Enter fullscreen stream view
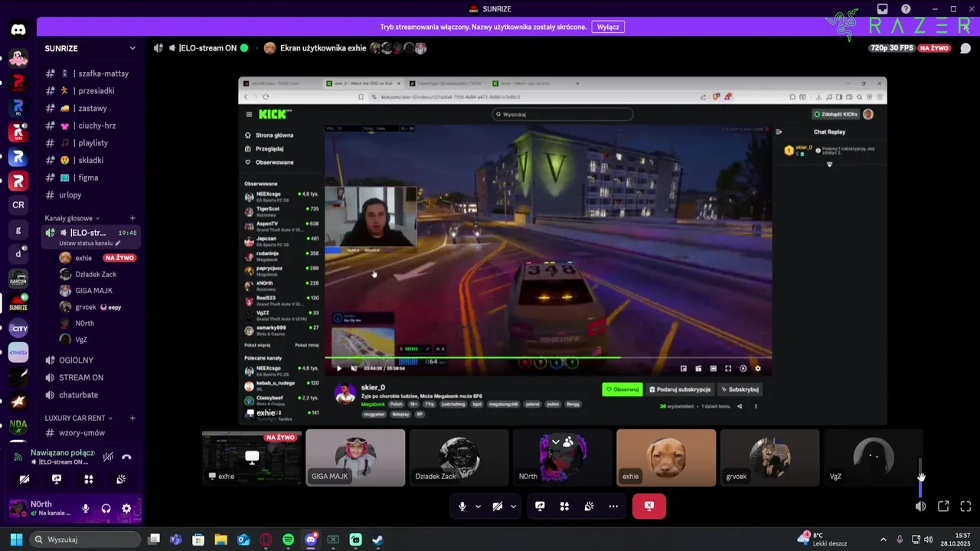 click(x=965, y=506)
